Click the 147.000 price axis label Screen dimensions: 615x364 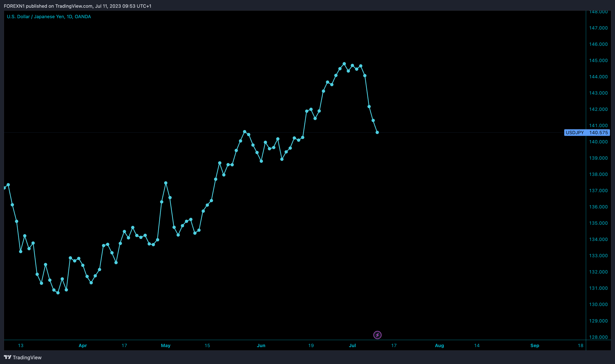click(x=598, y=28)
